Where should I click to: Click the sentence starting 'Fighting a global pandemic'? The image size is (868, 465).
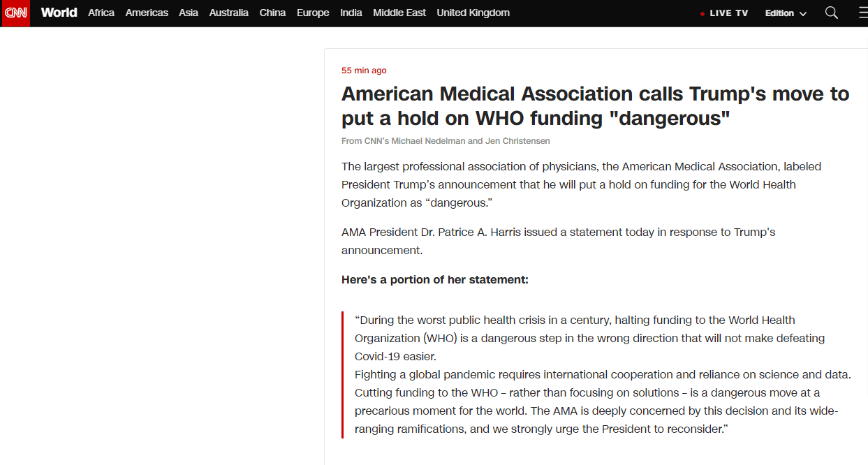pyautogui.click(x=603, y=374)
